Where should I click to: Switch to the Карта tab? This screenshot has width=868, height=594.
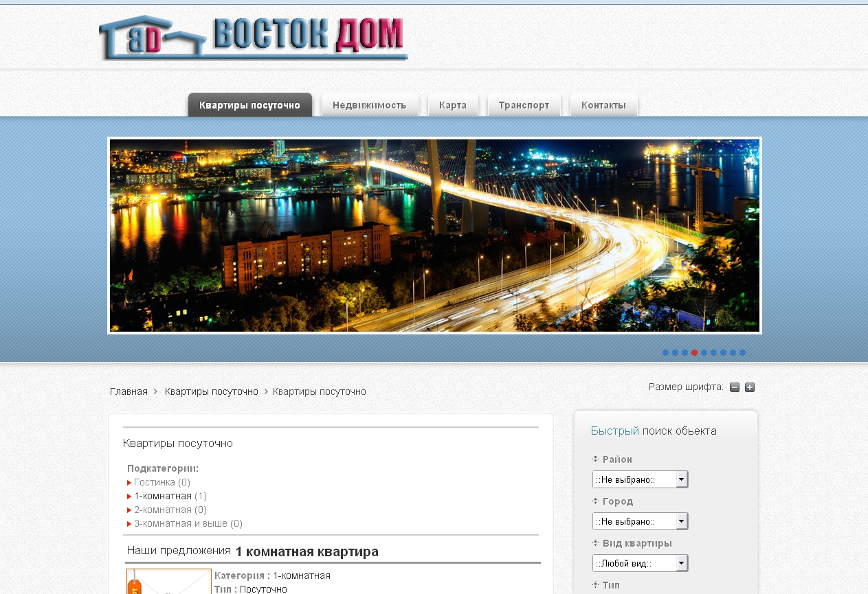coord(453,105)
